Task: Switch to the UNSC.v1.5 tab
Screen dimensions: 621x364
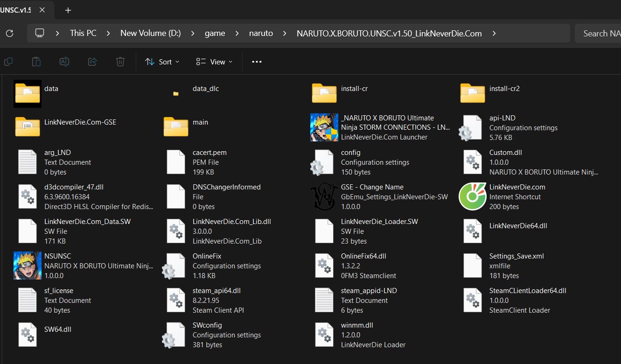Action: coord(16,9)
